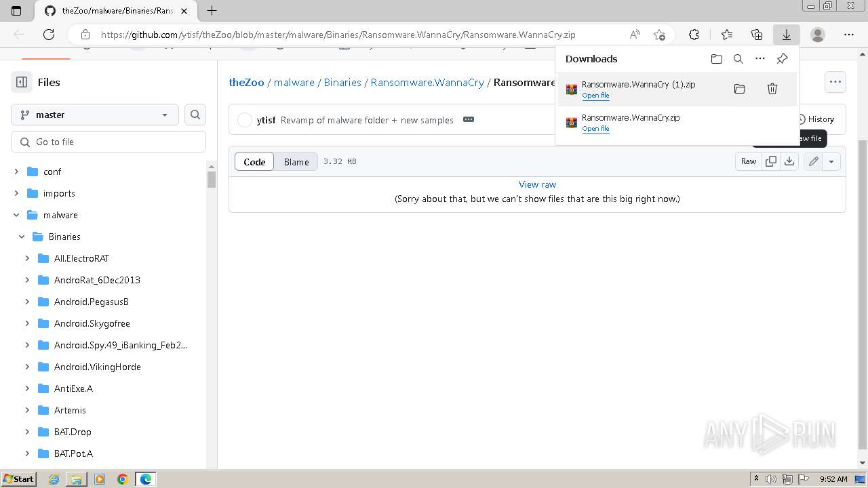Pin the Downloads panel
The height and width of the screenshot is (488, 868).
point(782,59)
